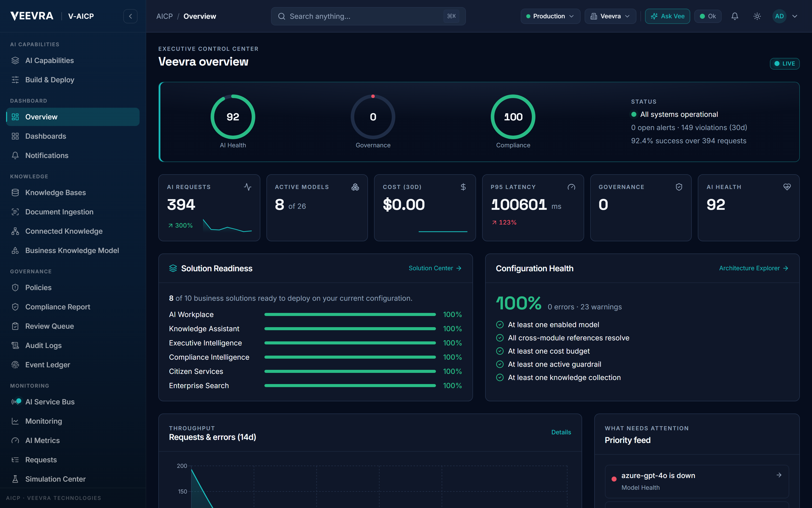
Task: Focus the Search anything field
Action: click(368, 16)
